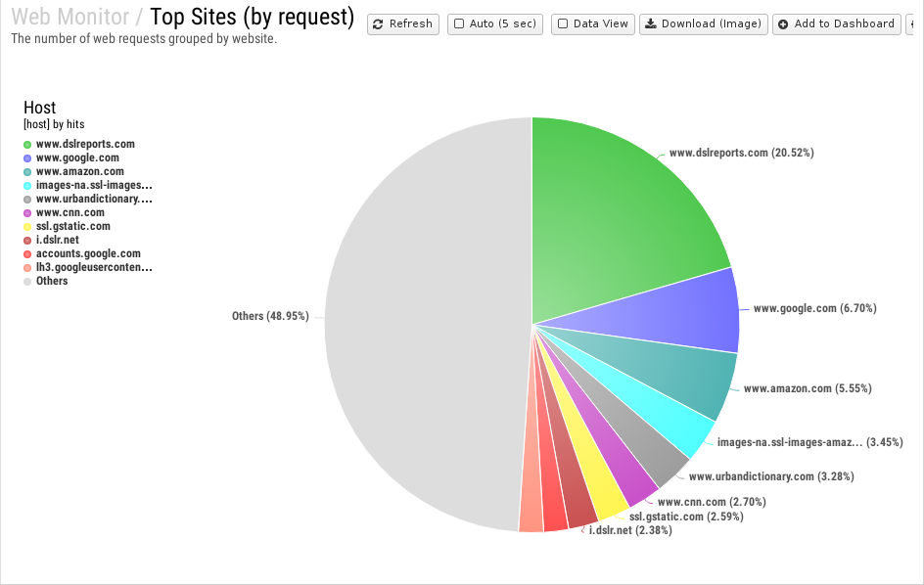
Task: Click cyan legend dot for images-na.ssl-images
Action: pyautogui.click(x=27, y=186)
